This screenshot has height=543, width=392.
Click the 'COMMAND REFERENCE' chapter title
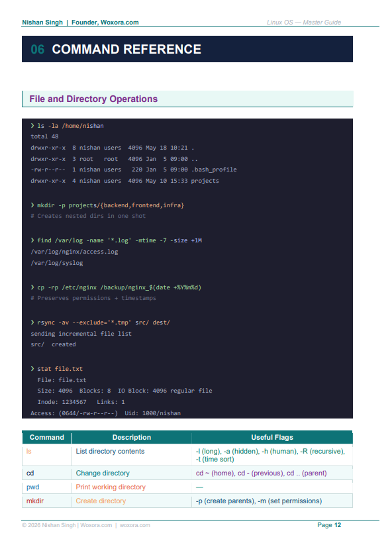(x=126, y=49)
